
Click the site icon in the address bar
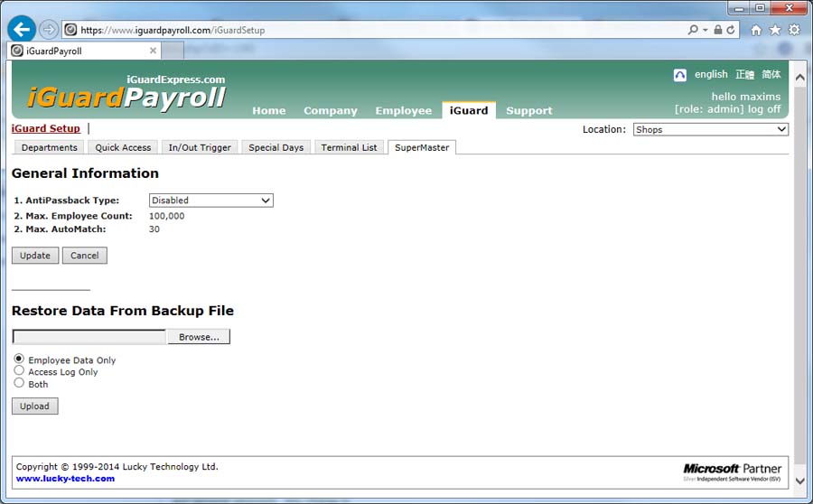(71, 30)
